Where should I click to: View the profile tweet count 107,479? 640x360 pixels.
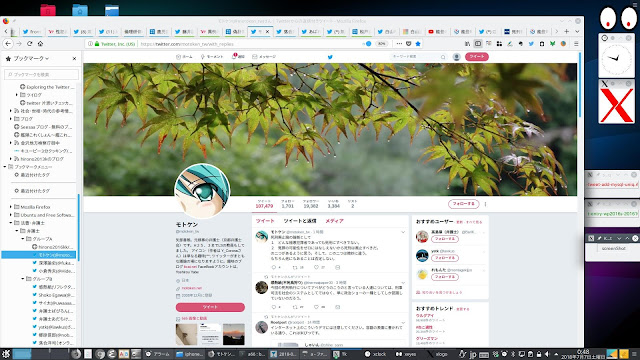(x=264, y=204)
